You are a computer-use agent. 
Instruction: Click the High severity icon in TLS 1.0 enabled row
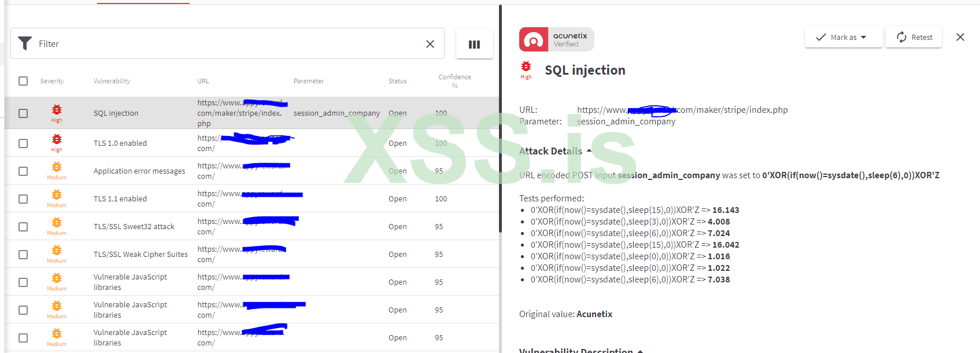[x=57, y=139]
